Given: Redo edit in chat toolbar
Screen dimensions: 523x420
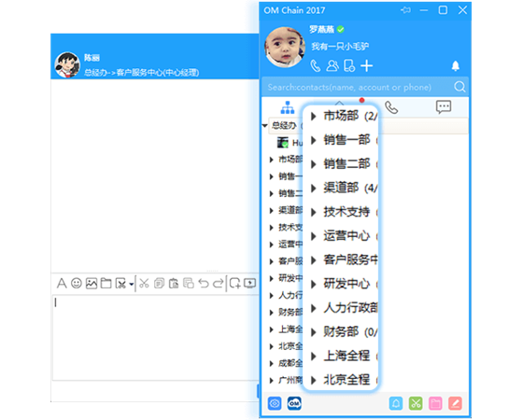Looking at the screenshot, I should (219, 284).
